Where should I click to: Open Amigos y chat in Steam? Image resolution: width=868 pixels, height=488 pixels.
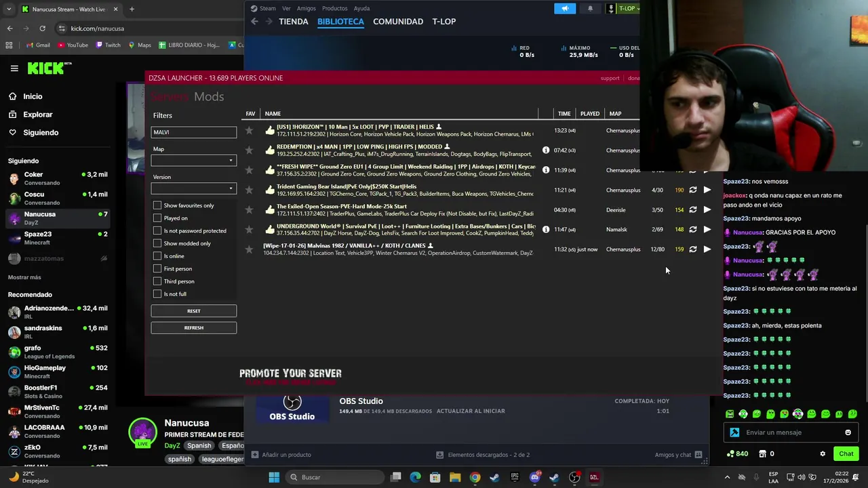(678, 455)
